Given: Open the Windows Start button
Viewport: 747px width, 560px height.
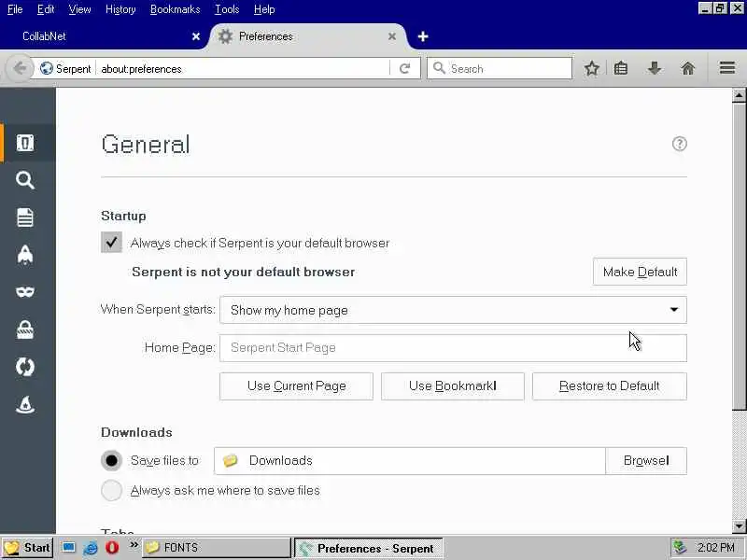Looking at the screenshot, I should 27,548.
